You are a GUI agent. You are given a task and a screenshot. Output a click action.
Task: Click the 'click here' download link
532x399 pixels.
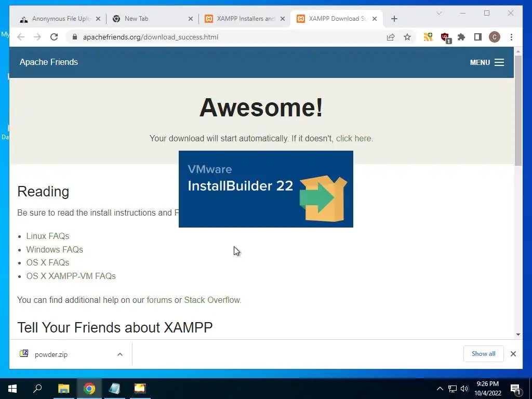point(353,138)
